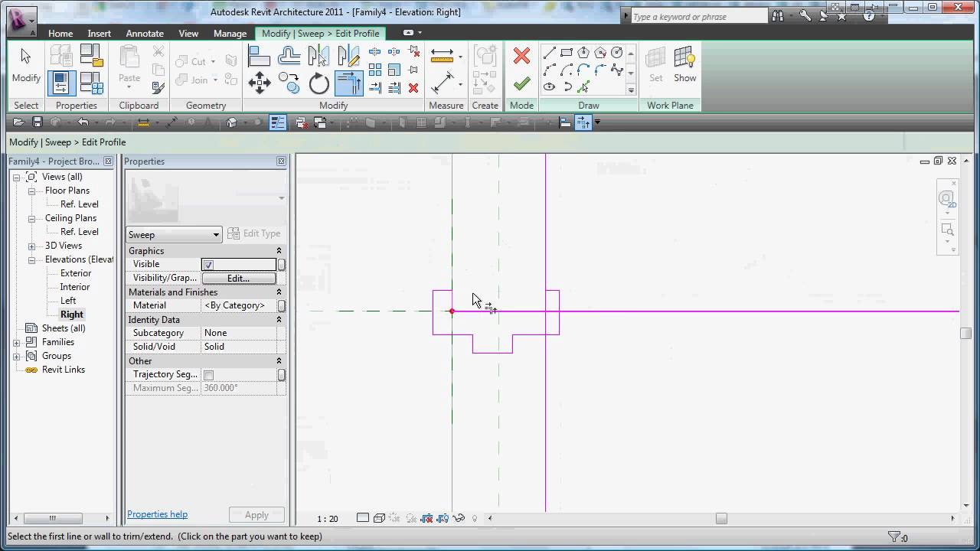980x551 pixels.
Task: Select the Circle draw tool
Action: point(617,53)
